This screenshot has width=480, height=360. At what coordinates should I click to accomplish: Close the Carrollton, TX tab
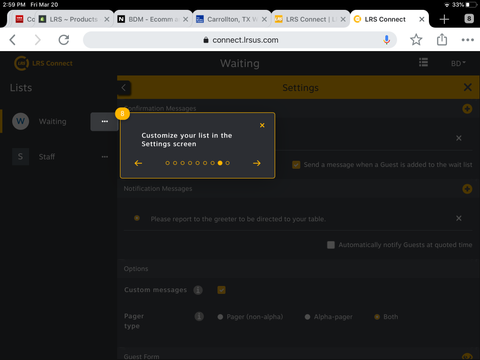pyautogui.click(x=264, y=19)
